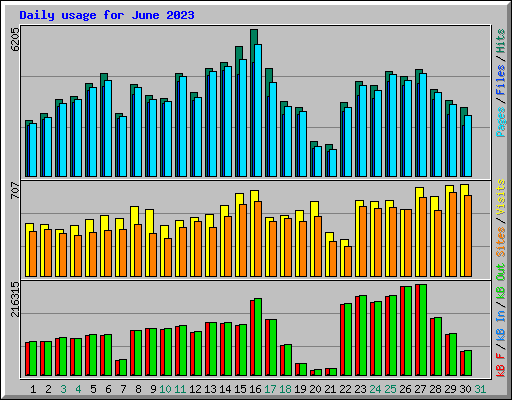Image resolution: width=512 pixels, height=400 pixels.
Task: Click green day label 4
Action: tap(78, 389)
